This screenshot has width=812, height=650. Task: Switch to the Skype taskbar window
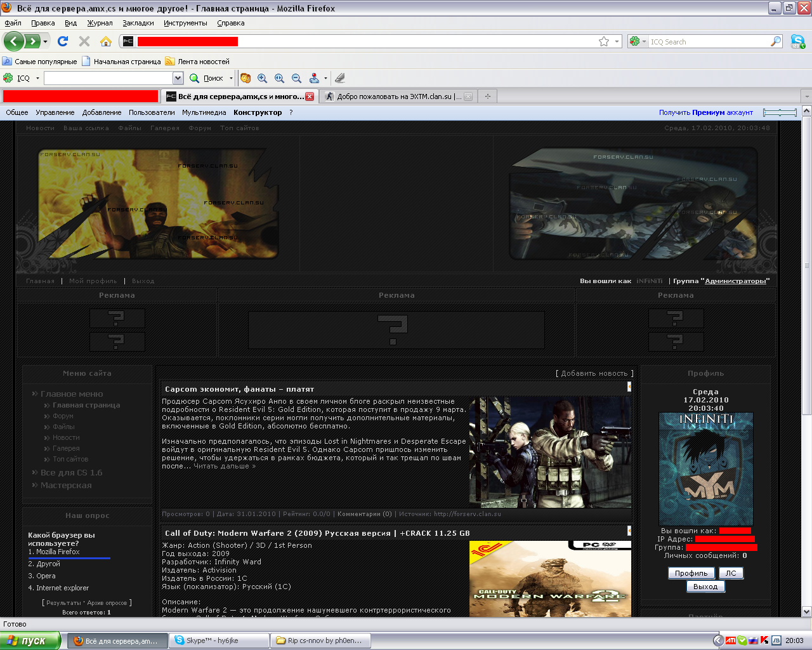tap(220, 640)
